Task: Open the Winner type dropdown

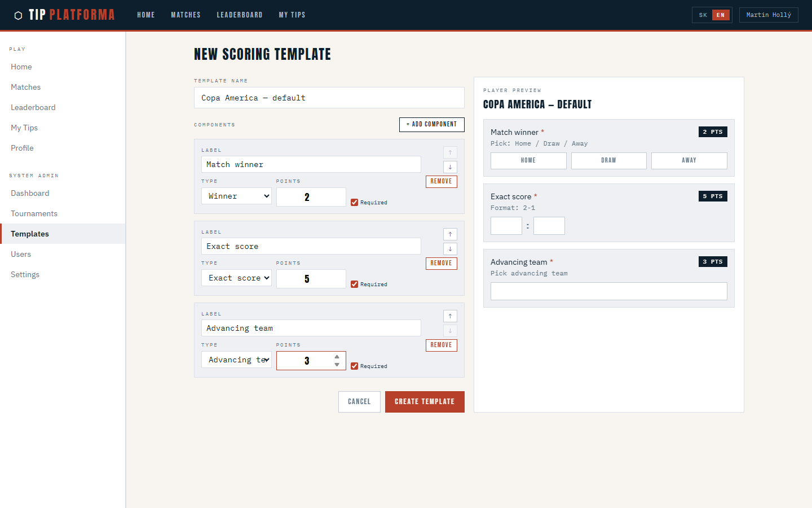Action: tap(236, 196)
